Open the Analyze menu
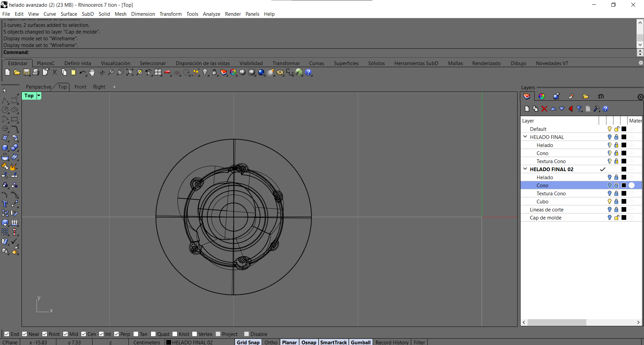Image resolution: width=644 pixels, height=345 pixels. pyautogui.click(x=212, y=14)
